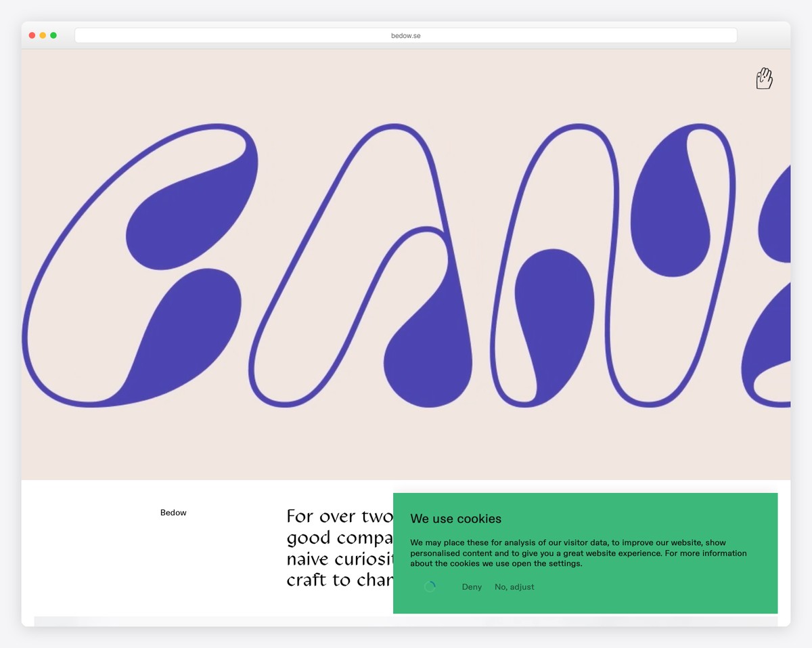Click the loading spinner in the cookie banner
Image resolution: width=812 pixels, height=648 pixels.
[x=430, y=586]
